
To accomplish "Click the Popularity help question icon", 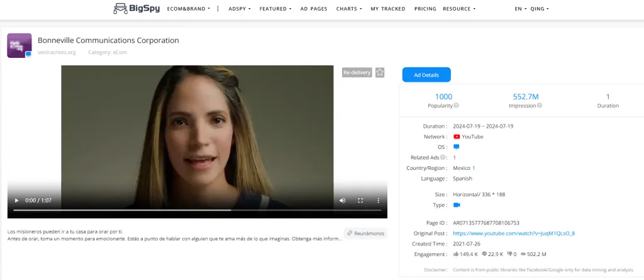I will click(x=456, y=106).
